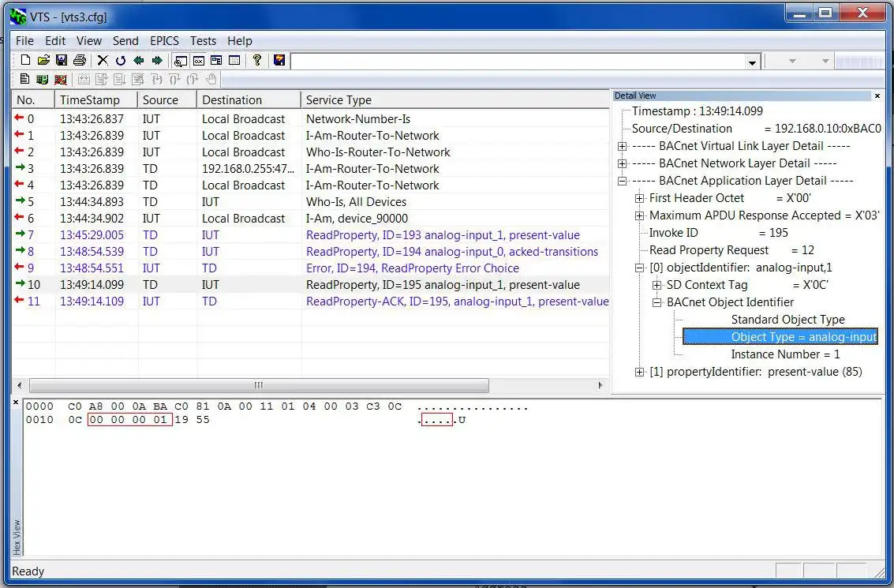Screen dimensions: 894x588
Task: Click the Print toolbar icon
Action: 80,60
